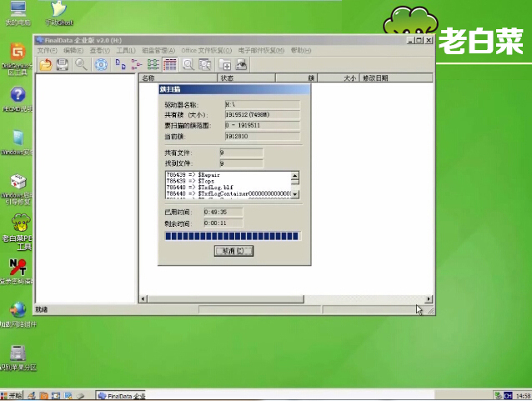Click the Save floppy-disk toolbar icon
Screen dimensions: 532x401
(62, 64)
